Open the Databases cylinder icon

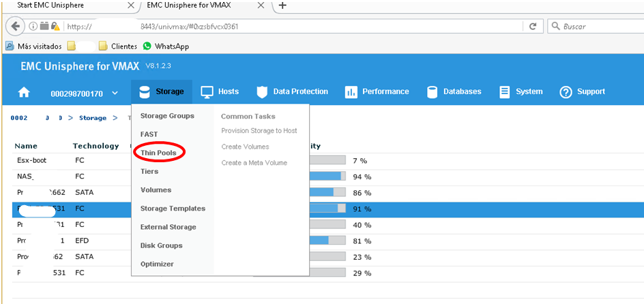(x=432, y=92)
